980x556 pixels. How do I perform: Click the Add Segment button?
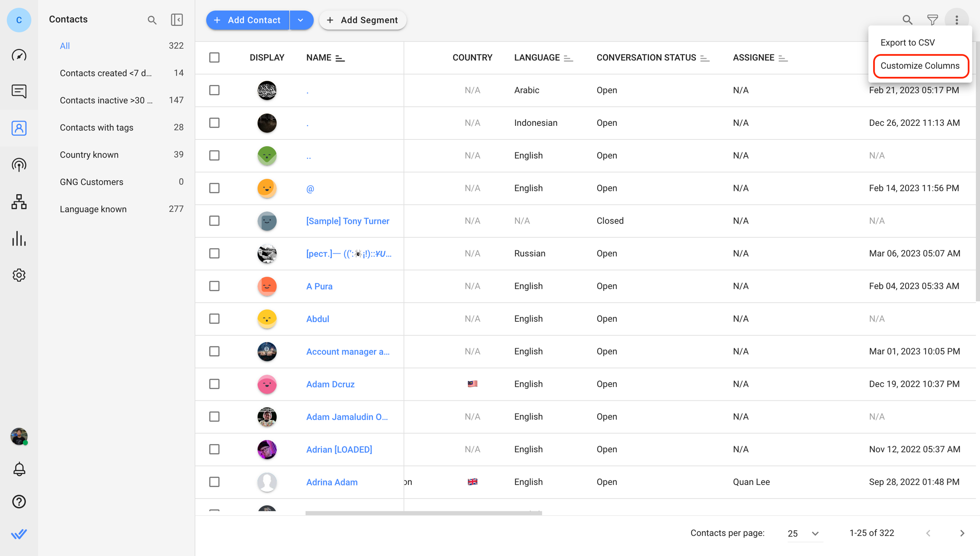point(362,20)
